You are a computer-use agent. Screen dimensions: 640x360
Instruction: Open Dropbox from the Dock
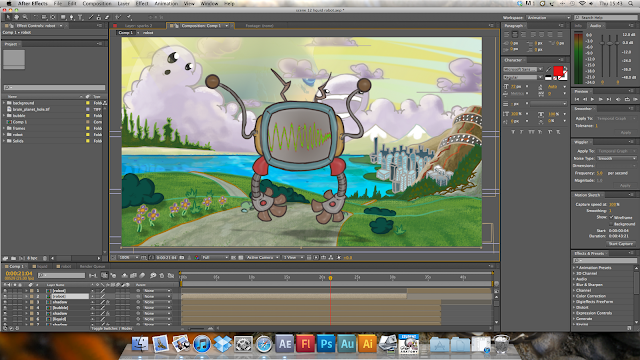point(222,344)
